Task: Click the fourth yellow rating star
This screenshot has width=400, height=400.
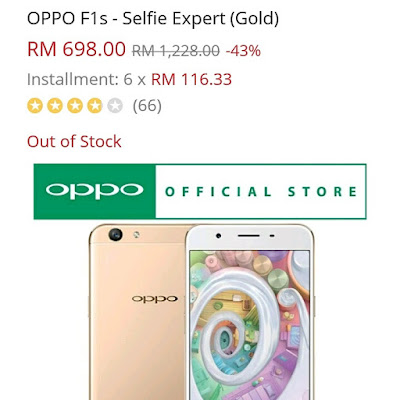Action: [x=95, y=106]
